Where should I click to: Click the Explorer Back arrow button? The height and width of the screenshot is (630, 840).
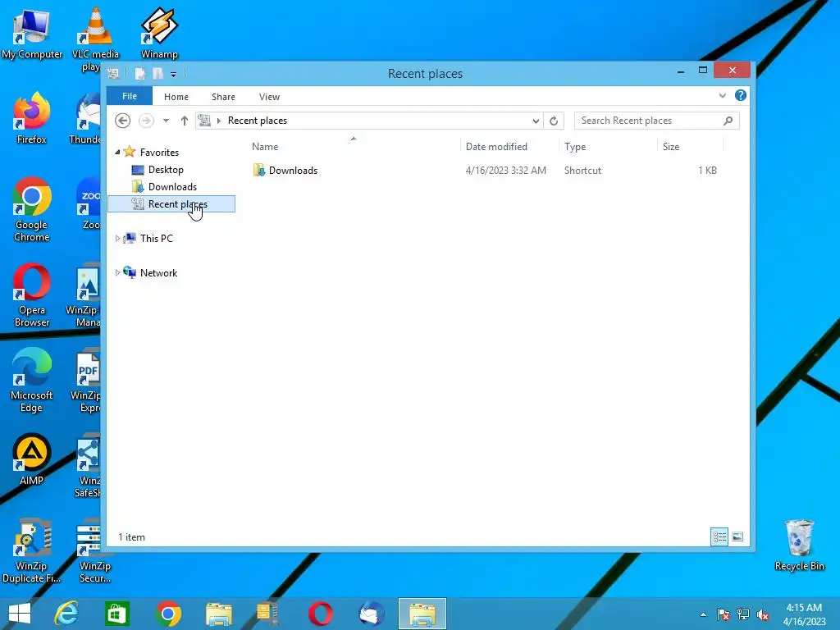click(123, 121)
